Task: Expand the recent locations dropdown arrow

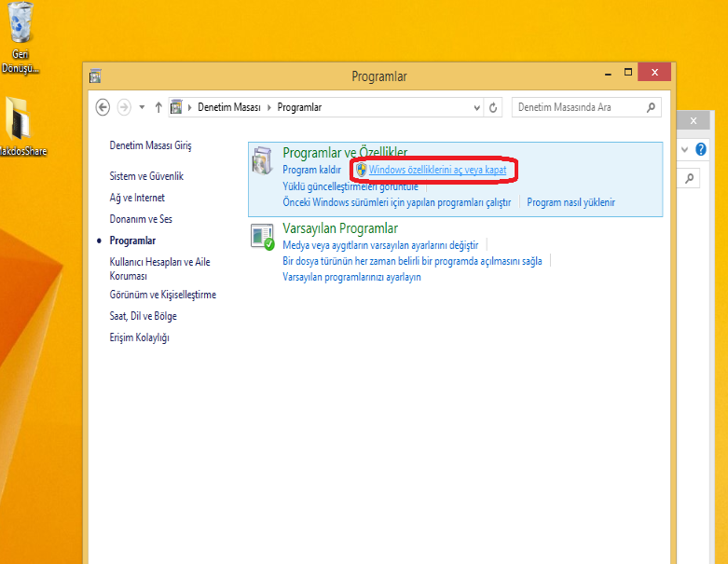Action: click(142, 107)
